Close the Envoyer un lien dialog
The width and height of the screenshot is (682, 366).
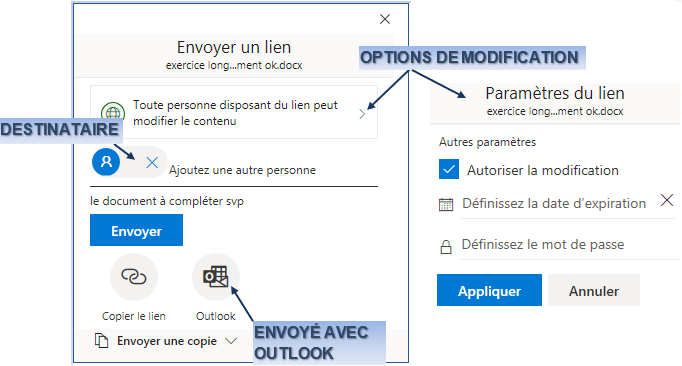pos(385,19)
